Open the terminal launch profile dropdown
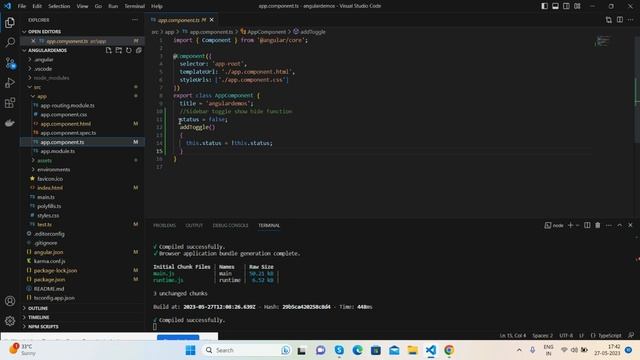Screen dimensions: 640x360 pyautogui.click(x=577, y=225)
